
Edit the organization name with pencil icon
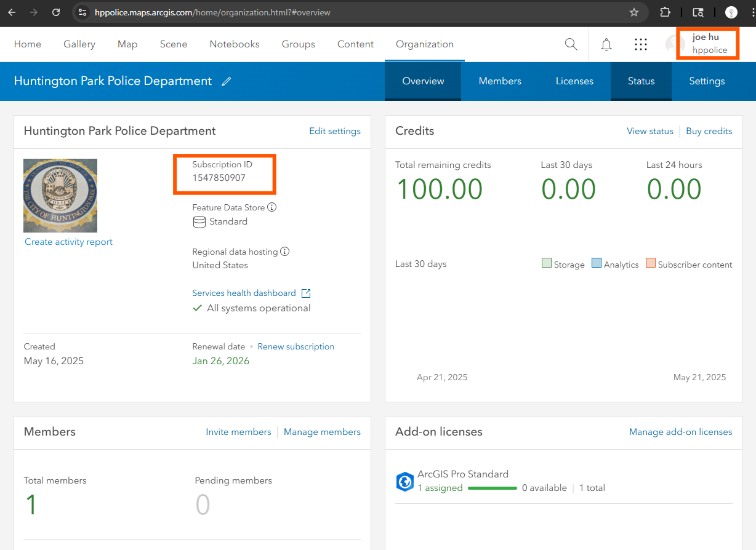[227, 81]
